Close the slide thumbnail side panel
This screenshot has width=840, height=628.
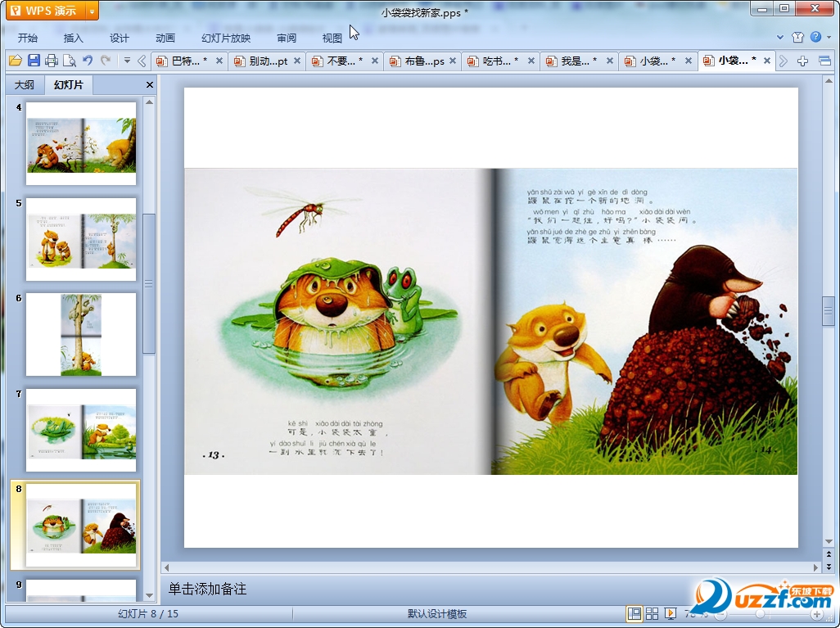[x=150, y=84]
